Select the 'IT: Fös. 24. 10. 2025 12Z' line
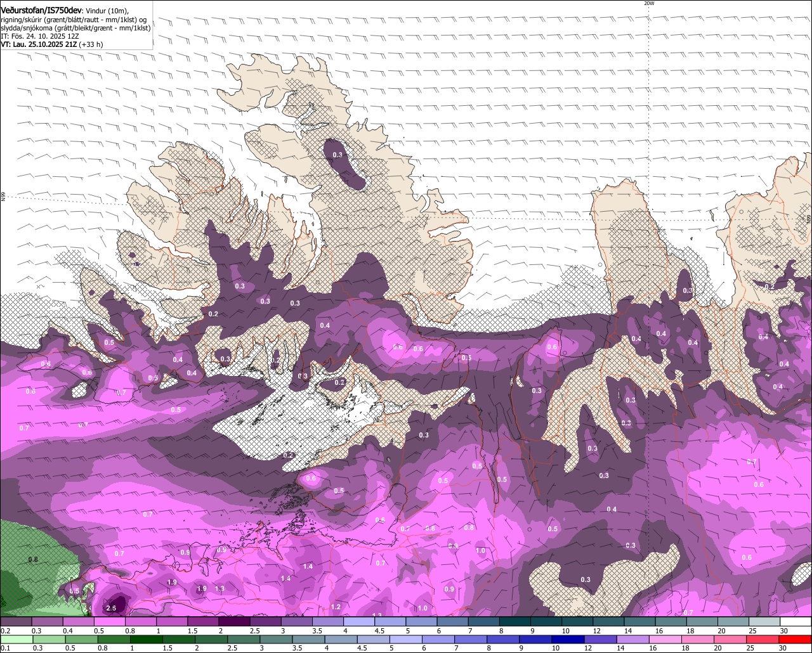The height and width of the screenshot is (653, 812). 39,36
